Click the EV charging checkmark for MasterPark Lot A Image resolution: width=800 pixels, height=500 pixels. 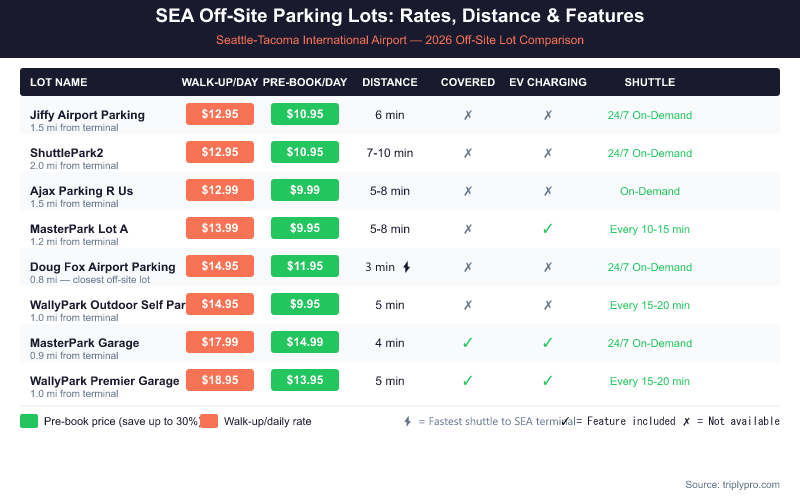[548, 229]
